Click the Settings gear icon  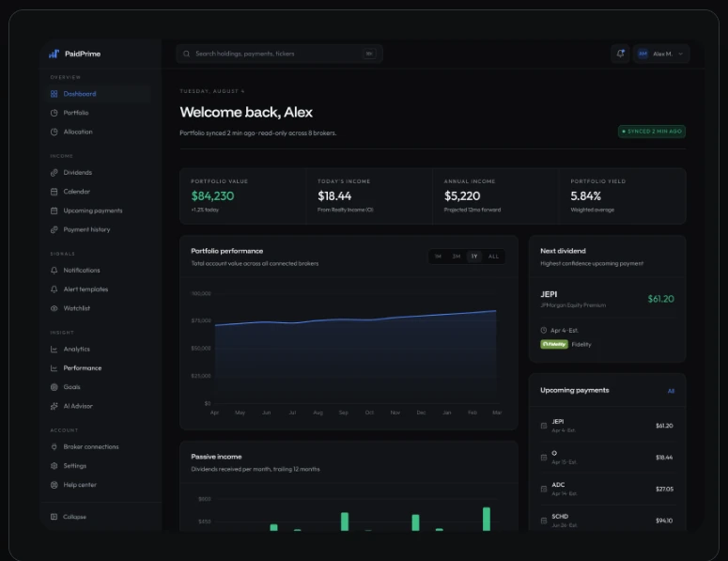[54, 466]
